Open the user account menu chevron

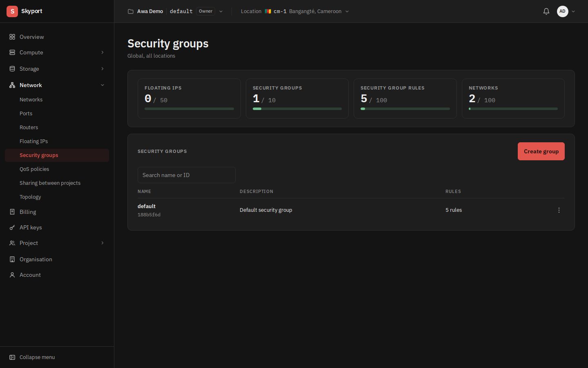[x=573, y=11]
